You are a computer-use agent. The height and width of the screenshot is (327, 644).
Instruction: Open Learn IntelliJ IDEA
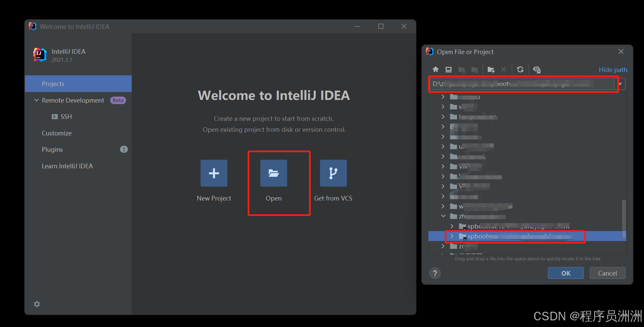[x=67, y=166]
